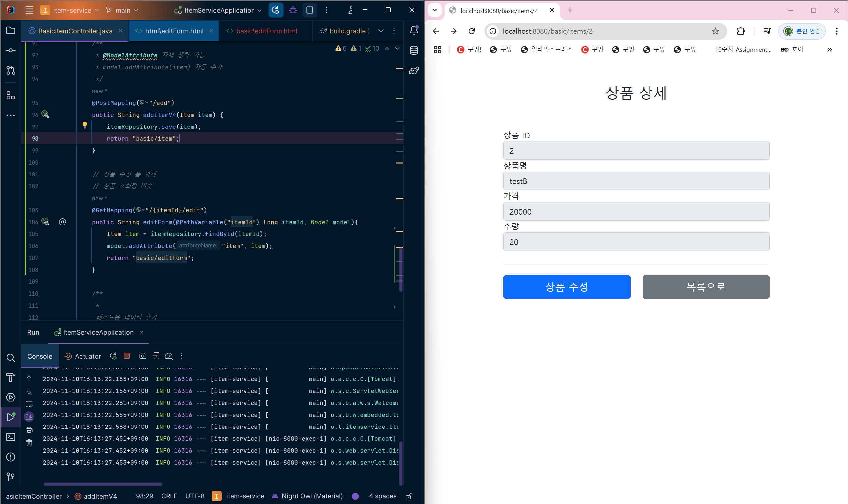Open the Structure tool window icon
The image size is (848, 504).
tap(11, 95)
